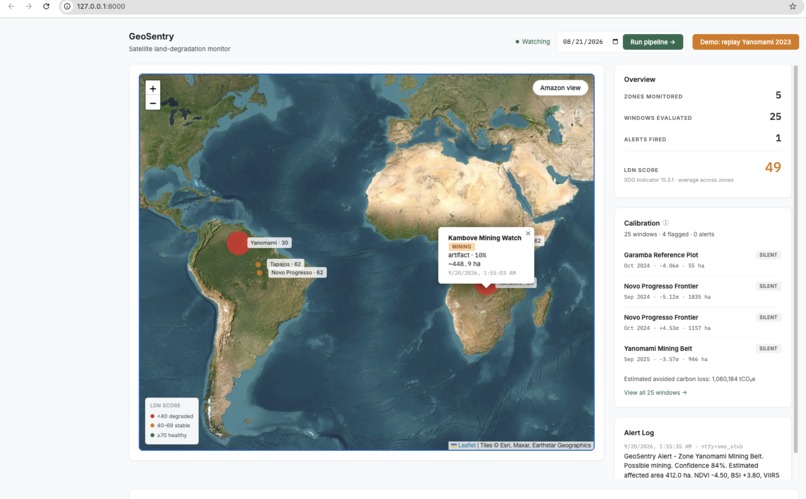806x499 pixels.
Task: Click the Alert Log heading
Action: pos(639,433)
